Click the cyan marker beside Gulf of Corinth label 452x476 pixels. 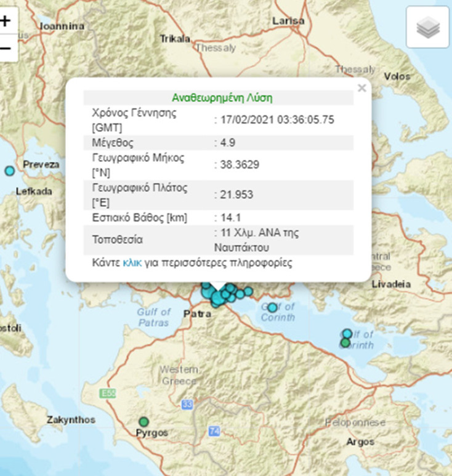(272, 307)
